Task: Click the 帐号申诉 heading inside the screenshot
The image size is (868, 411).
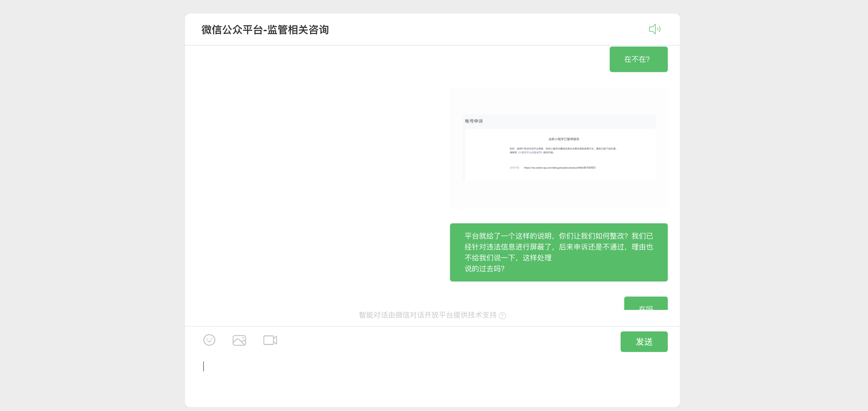Action: coord(474,121)
